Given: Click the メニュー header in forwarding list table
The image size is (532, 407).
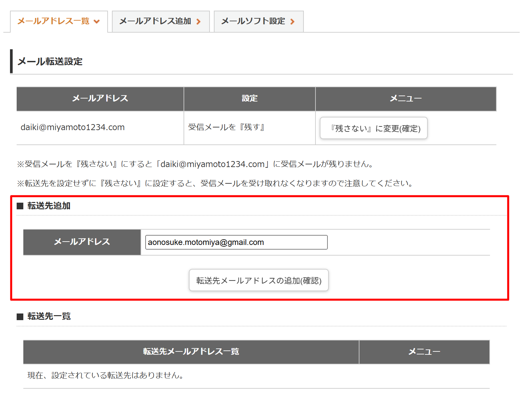Looking at the screenshot, I should 424,352.
